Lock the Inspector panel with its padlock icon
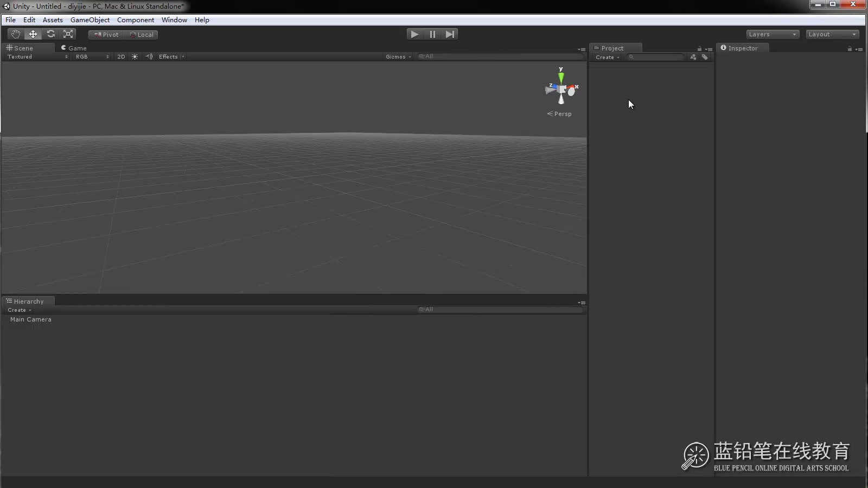The height and width of the screenshot is (488, 868). tap(848, 49)
